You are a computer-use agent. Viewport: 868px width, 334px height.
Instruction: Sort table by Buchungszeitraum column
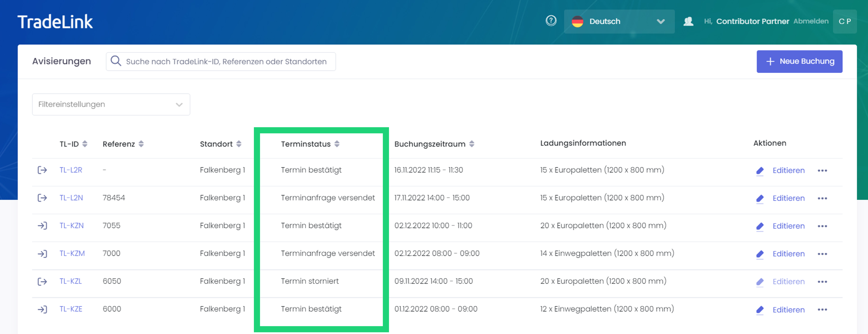[472, 144]
